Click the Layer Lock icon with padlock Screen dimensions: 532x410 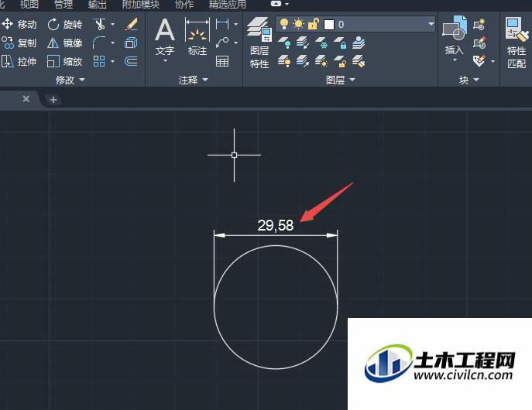coord(340,43)
